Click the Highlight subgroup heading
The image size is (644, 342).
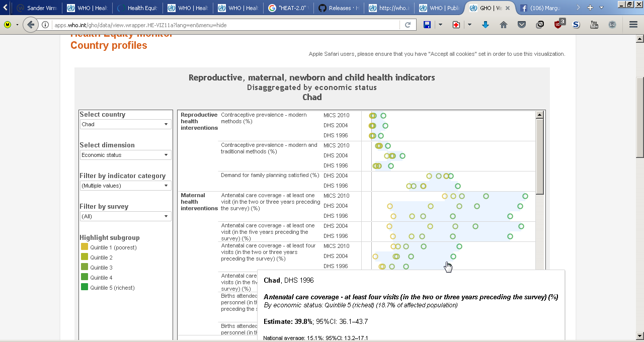110,237
